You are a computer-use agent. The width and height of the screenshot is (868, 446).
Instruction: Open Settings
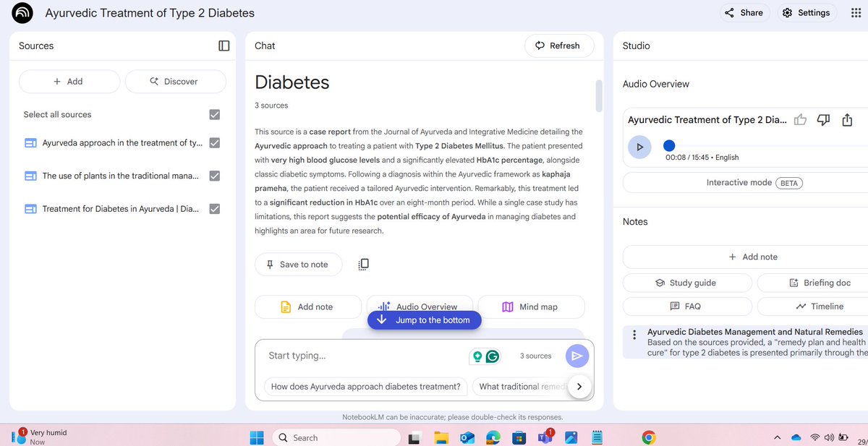tap(807, 13)
